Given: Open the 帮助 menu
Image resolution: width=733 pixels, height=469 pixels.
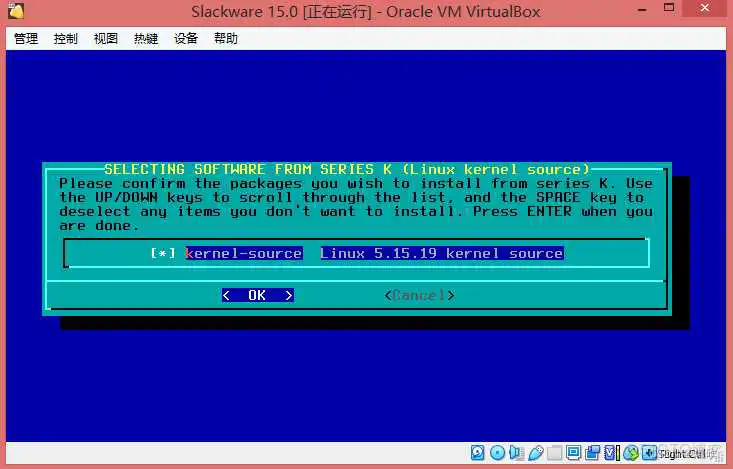Looking at the screenshot, I should [226, 38].
